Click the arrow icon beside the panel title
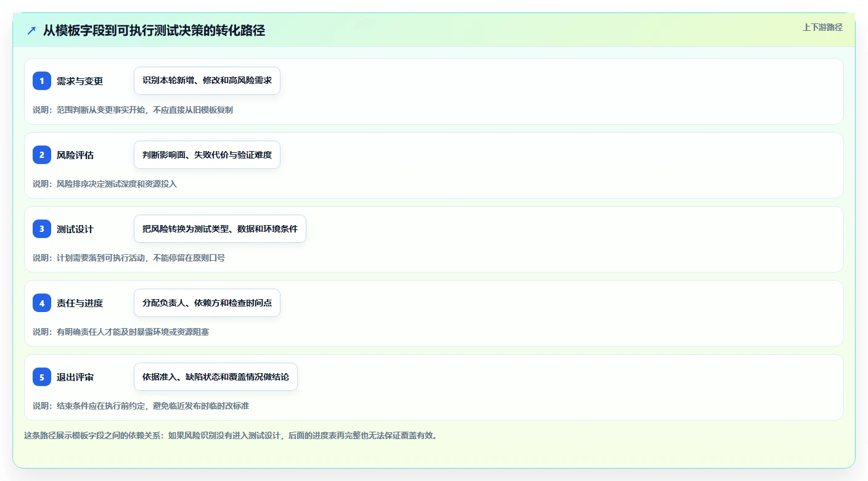Viewport: 868px width, 481px height. [31, 31]
